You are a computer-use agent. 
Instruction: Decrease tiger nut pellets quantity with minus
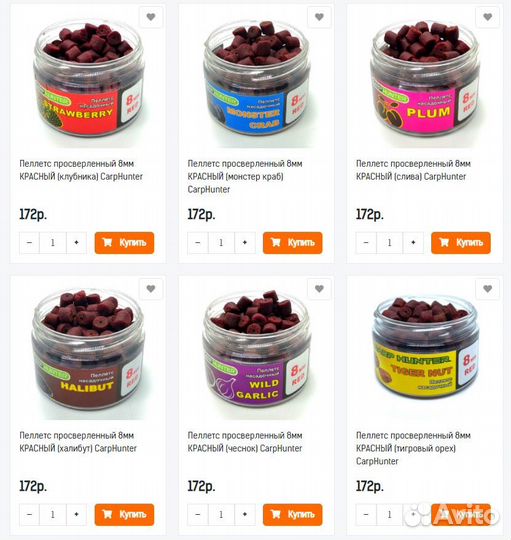[x=366, y=515]
